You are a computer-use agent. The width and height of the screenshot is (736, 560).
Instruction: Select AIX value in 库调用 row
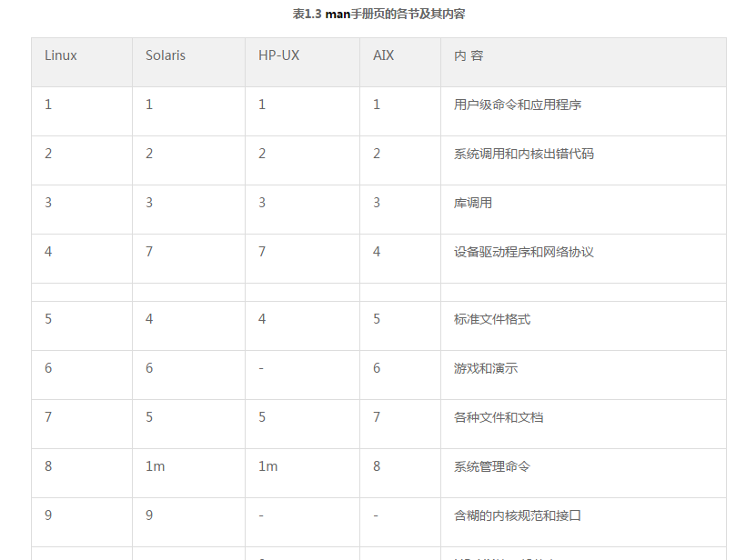click(377, 203)
